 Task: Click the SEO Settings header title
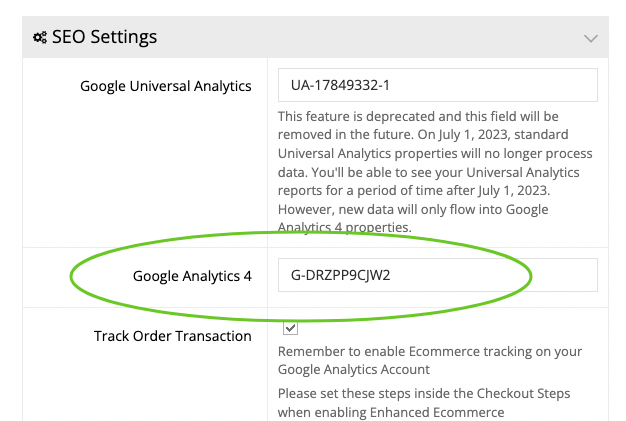pyautogui.click(x=104, y=38)
